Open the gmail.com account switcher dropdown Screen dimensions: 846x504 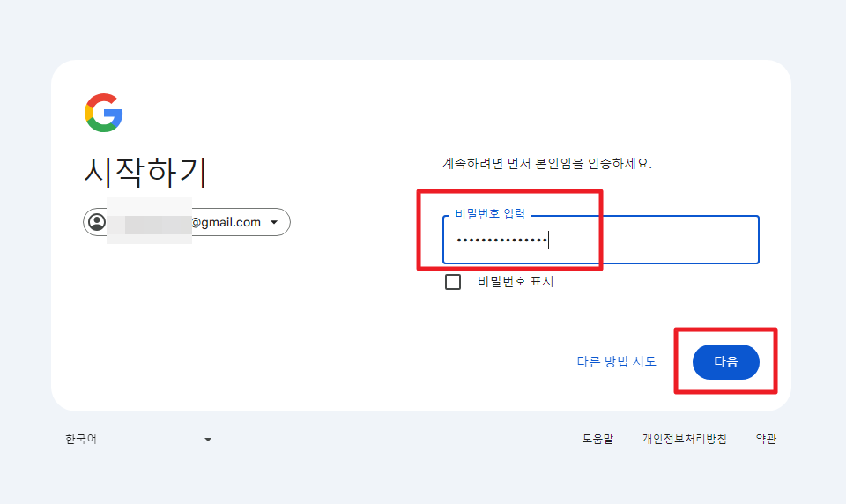coord(187,222)
